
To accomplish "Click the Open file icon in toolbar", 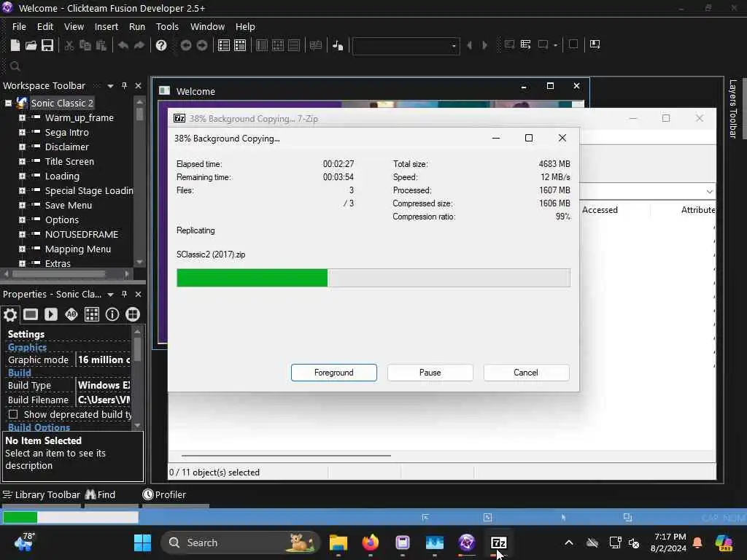I will tap(31, 45).
